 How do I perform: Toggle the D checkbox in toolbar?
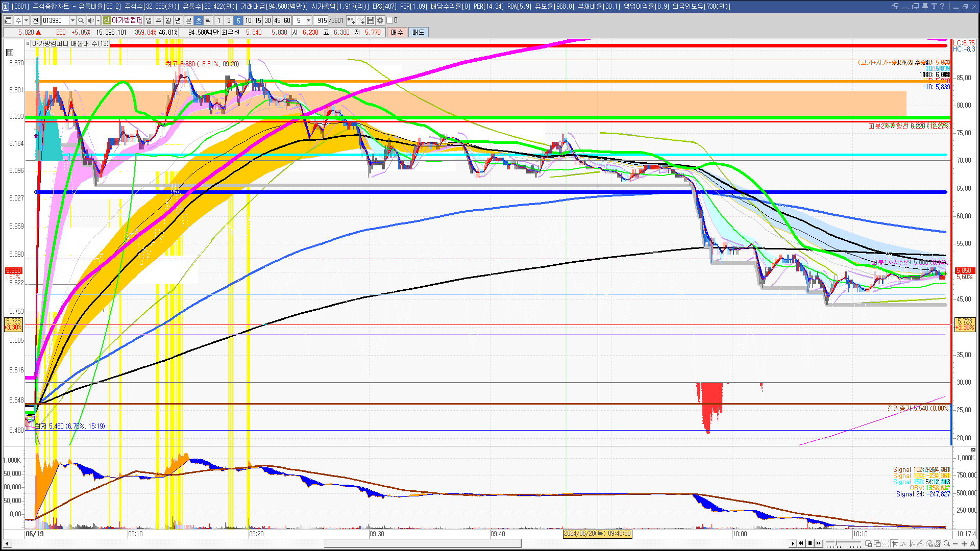390,20
